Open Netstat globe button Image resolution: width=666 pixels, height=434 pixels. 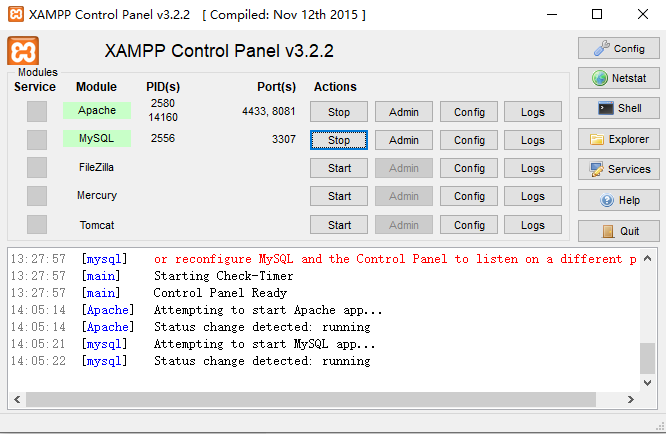coord(618,78)
